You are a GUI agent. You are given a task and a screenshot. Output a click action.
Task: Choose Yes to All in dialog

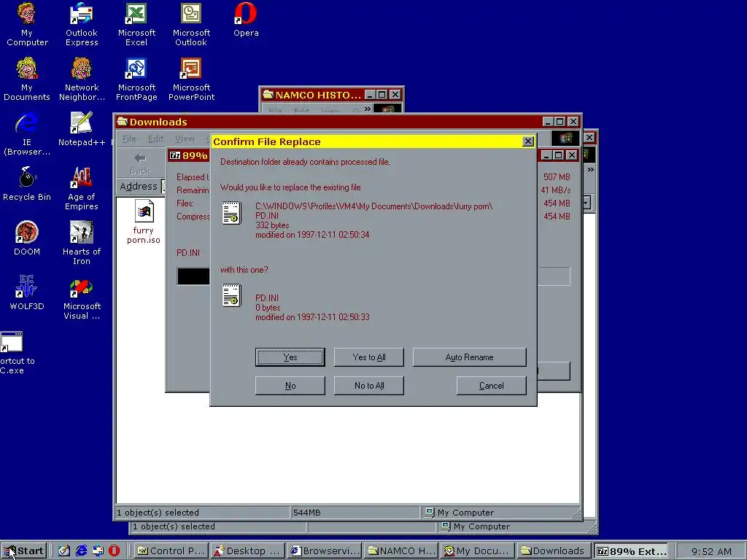[x=368, y=357]
